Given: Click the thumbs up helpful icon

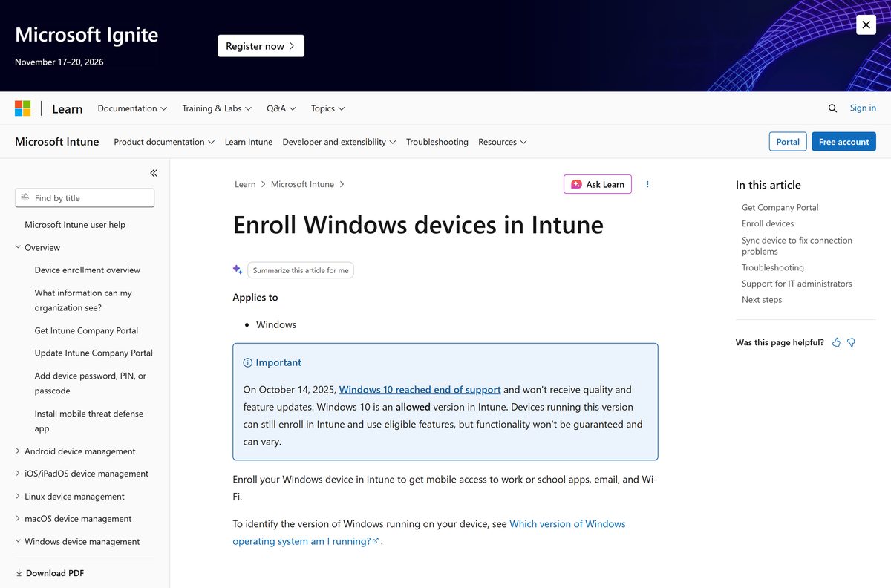Looking at the screenshot, I should tap(836, 343).
